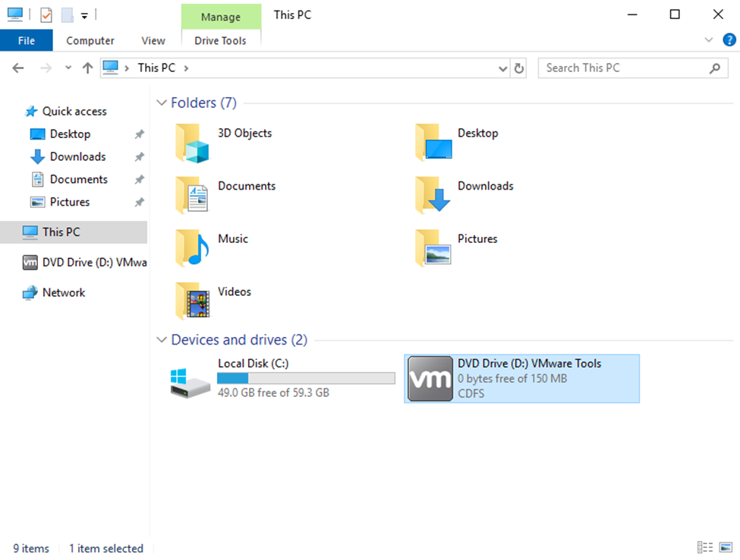
Task: Select the VMware Tools DVD drive icon
Action: (430, 379)
